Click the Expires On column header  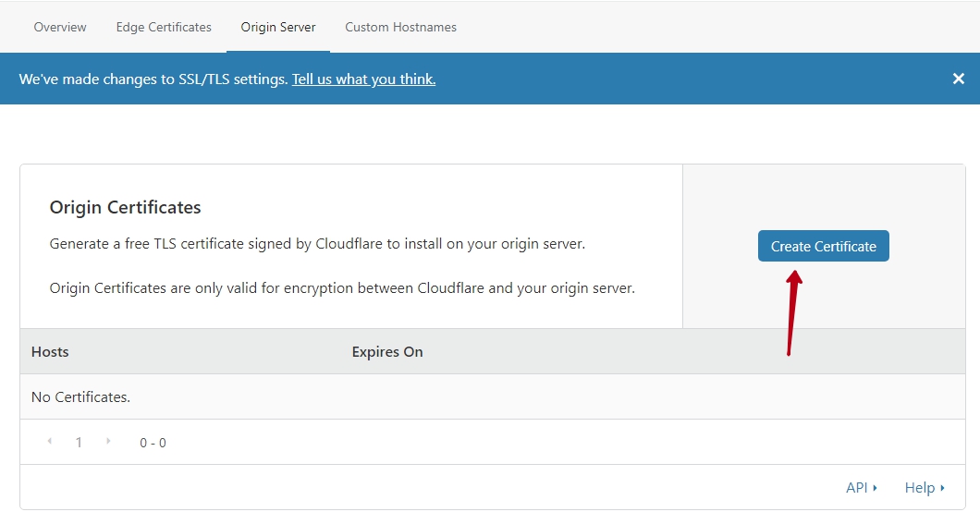[x=387, y=351]
